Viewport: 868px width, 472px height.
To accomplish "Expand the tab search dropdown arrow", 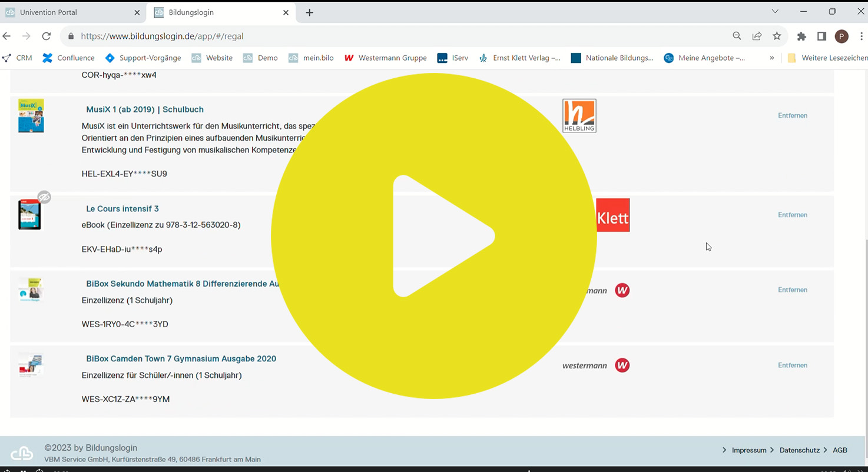I will coord(775,12).
